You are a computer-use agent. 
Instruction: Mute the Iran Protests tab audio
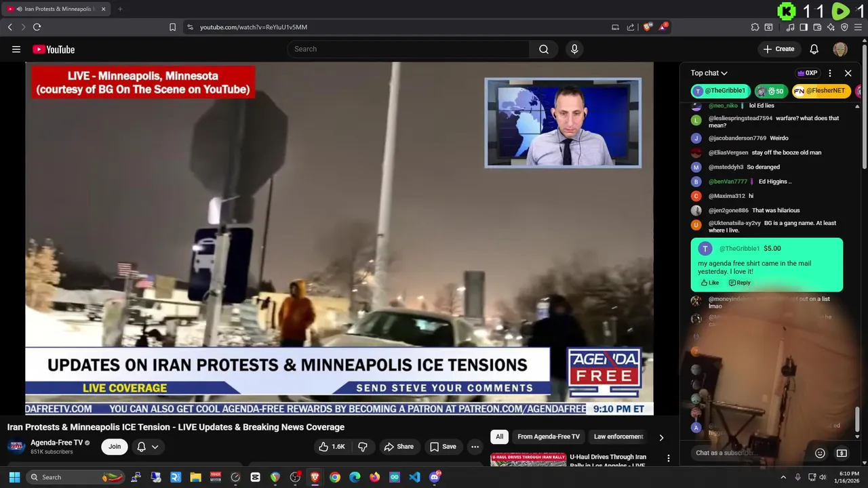pos(19,9)
